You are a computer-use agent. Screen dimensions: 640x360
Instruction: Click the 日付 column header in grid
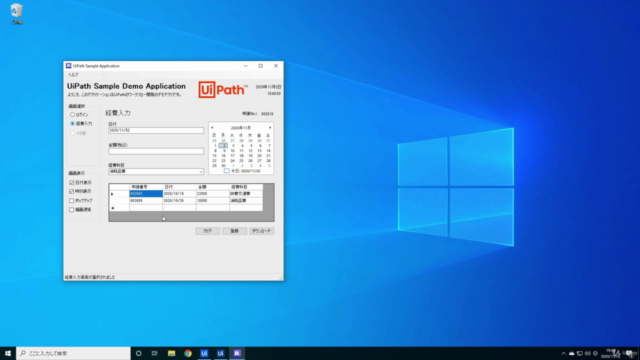point(179,187)
